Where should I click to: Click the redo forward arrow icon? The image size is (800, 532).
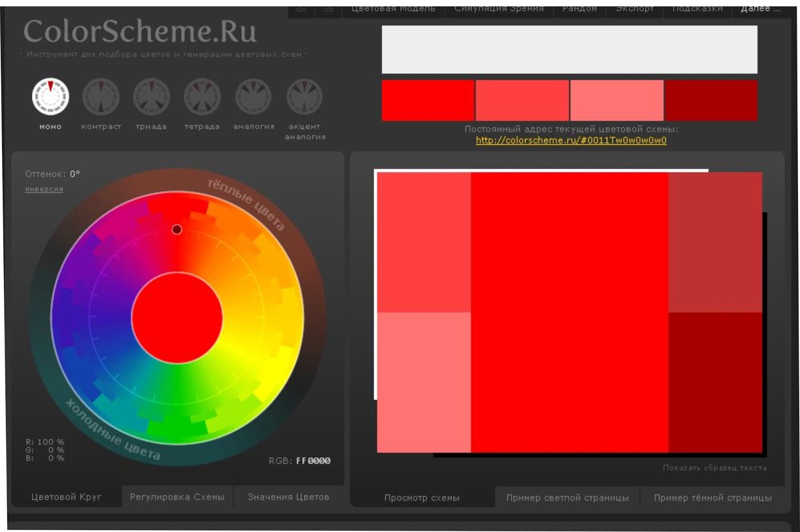point(328,10)
